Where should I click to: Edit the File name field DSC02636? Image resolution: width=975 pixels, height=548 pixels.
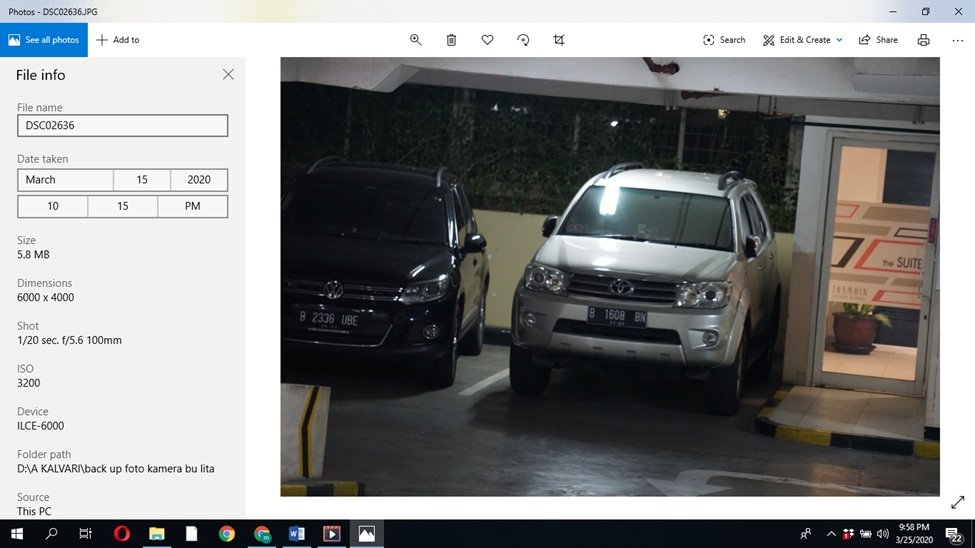point(122,126)
